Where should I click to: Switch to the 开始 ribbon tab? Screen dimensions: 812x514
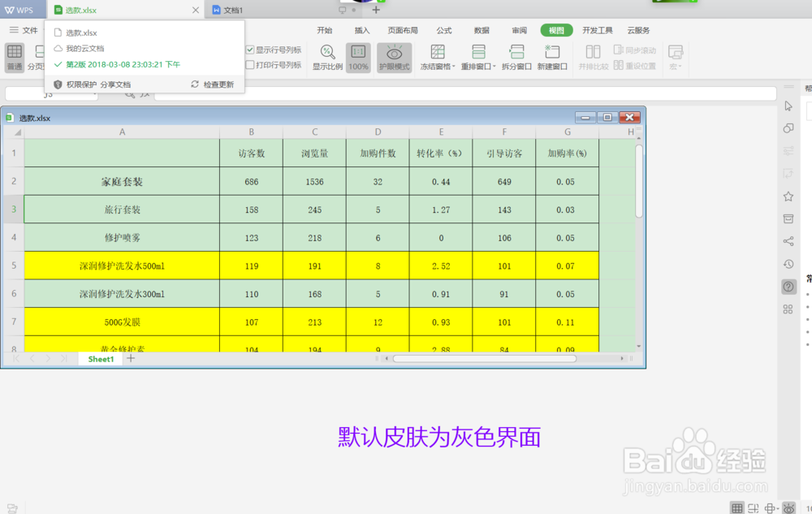(325, 30)
